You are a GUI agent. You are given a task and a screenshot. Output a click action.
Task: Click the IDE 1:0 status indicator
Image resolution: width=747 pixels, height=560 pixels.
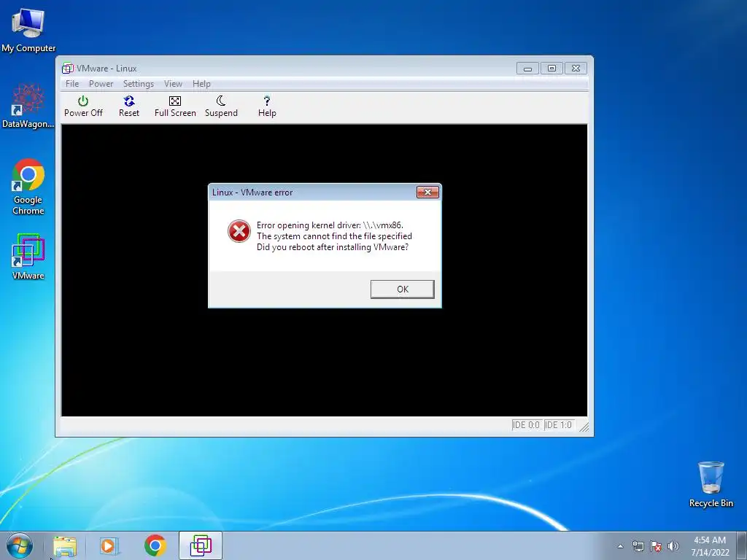[558, 425]
